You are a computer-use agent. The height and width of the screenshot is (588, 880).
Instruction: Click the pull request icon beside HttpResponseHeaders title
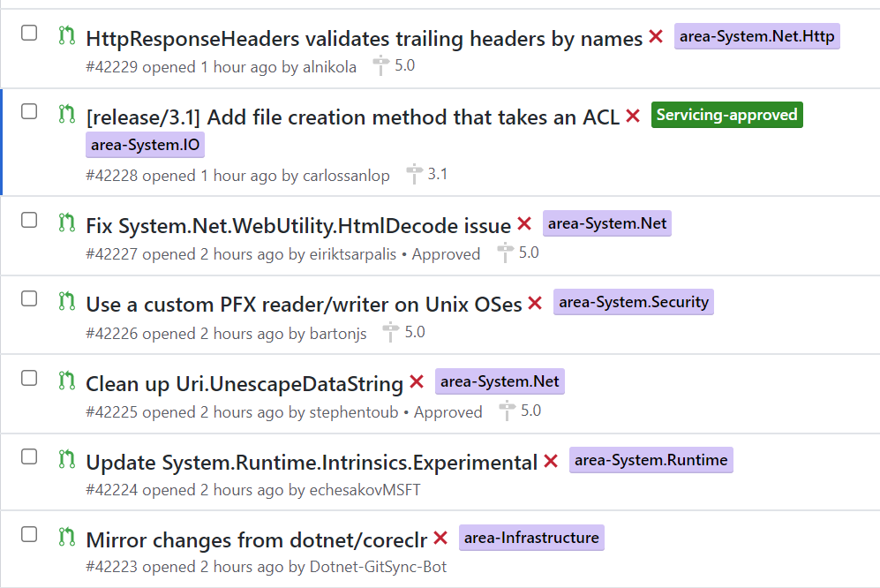click(x=67, y=35)
